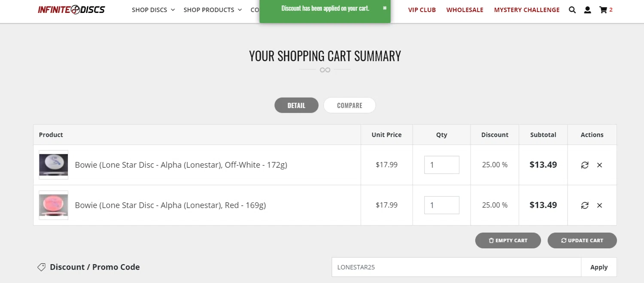
Task: Open the VIP Club page
Action: point(422,10)
